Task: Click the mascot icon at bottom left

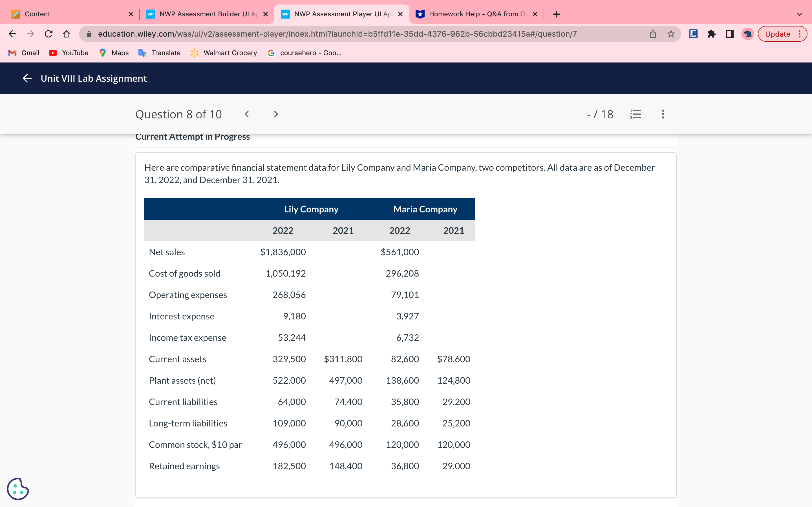Action: [18, 489]
